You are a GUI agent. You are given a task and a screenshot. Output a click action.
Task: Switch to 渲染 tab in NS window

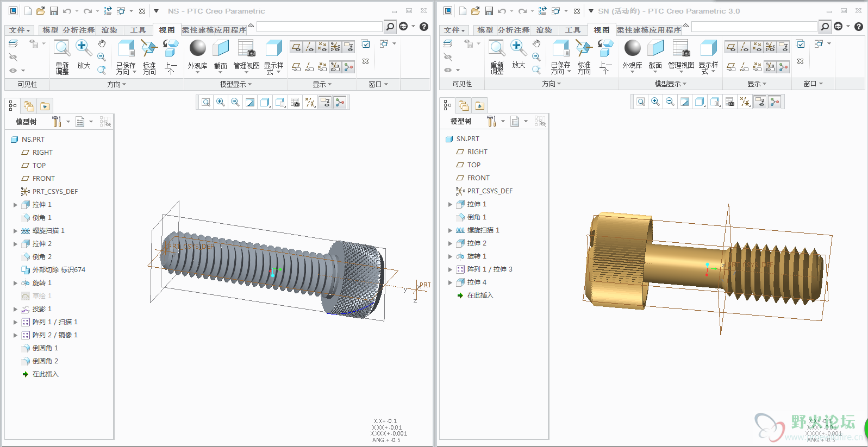click(x=109, y=30)
